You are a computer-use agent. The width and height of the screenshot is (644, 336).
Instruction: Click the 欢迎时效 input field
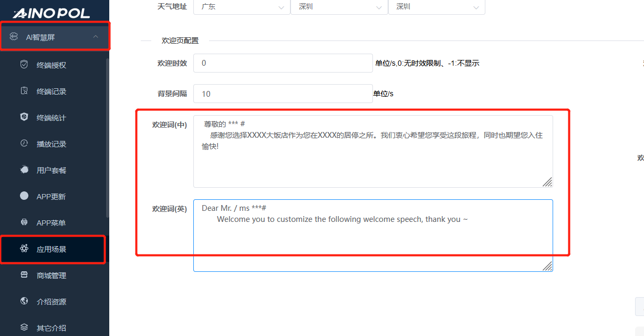click(283, 63)
